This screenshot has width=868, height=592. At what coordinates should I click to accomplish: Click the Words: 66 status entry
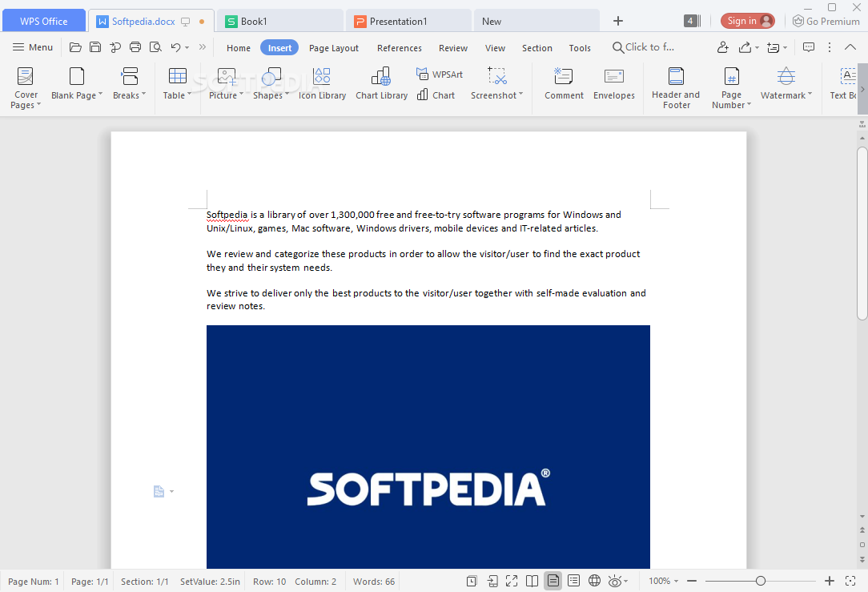point(374,582)
